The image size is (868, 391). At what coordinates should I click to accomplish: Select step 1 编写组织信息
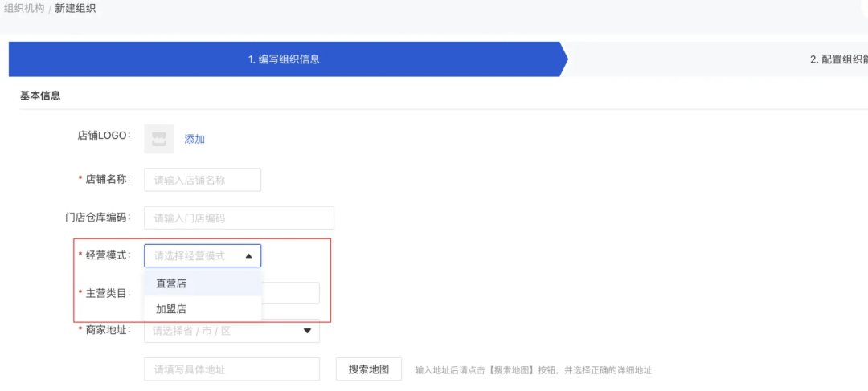point(288,59)
